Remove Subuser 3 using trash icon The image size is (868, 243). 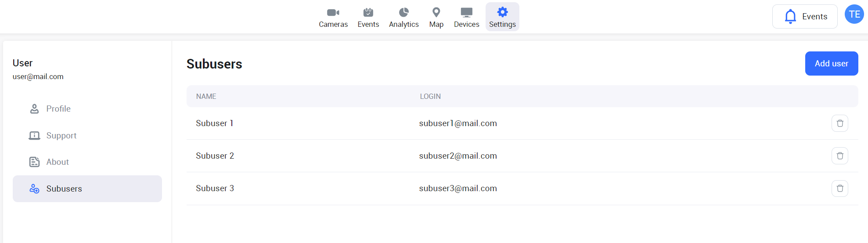839,189
